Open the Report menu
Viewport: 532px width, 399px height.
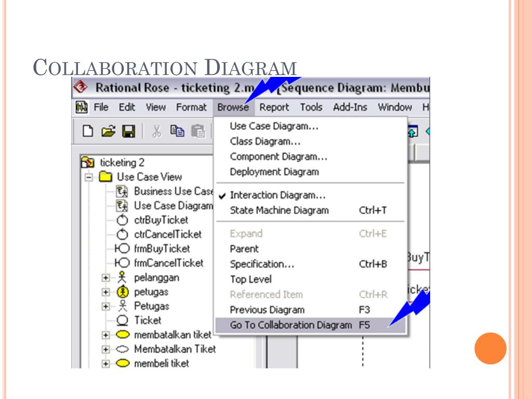coord(274,107)
